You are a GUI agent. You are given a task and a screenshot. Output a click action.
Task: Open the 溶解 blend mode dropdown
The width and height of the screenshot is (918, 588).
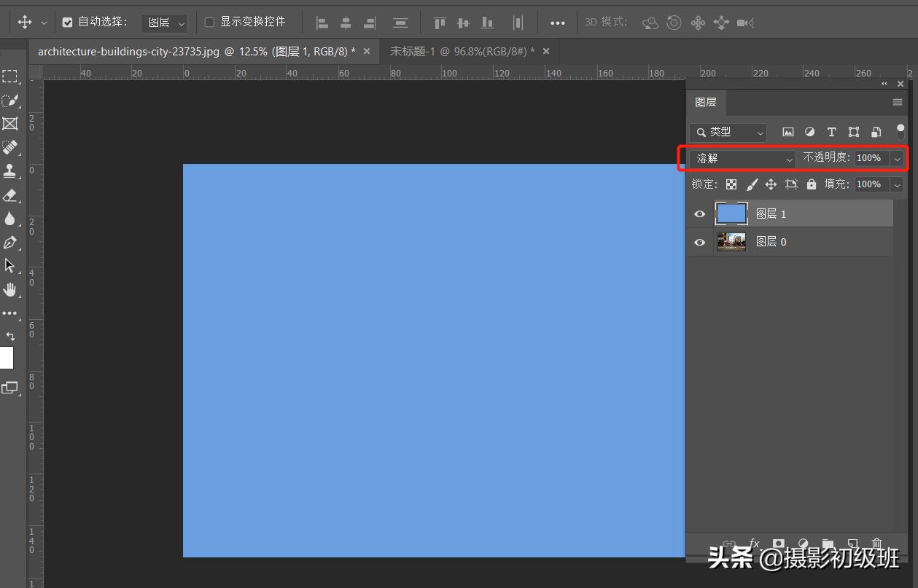pos(743,158)
